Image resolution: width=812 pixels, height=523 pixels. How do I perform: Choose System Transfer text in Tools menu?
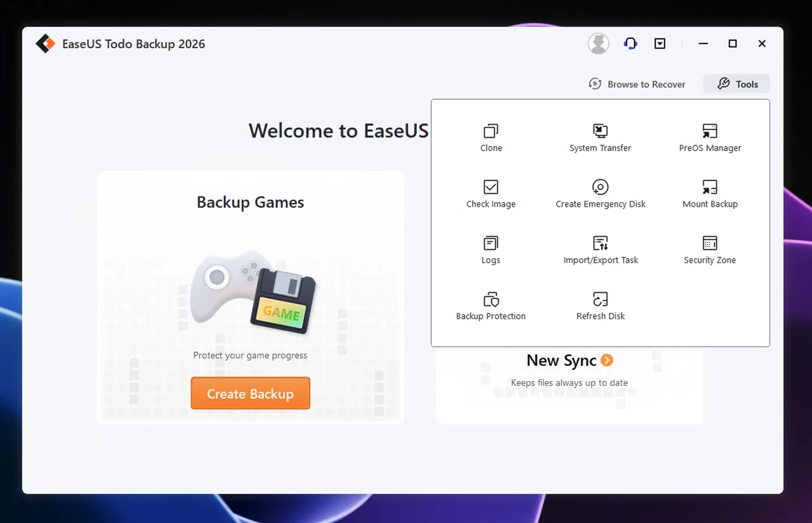click(600, 148)
